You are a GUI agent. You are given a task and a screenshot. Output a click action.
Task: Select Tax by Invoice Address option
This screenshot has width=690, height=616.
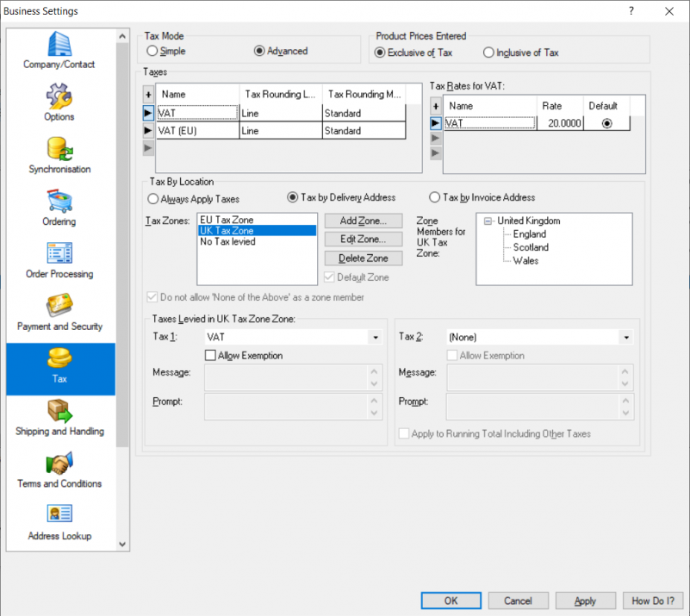pos(435,197)
